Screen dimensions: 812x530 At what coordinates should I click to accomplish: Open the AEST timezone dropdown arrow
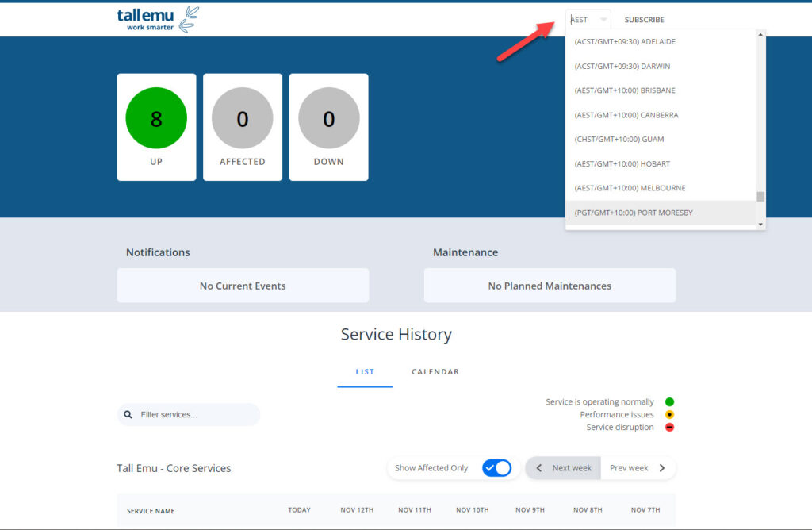click(x=603, y=20)
